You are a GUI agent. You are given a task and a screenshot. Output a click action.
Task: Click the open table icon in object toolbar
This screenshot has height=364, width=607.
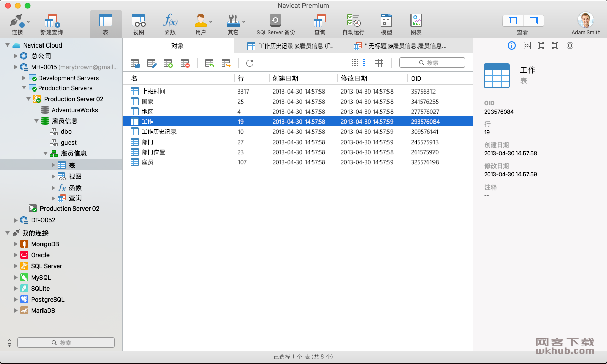click(135, 63)
